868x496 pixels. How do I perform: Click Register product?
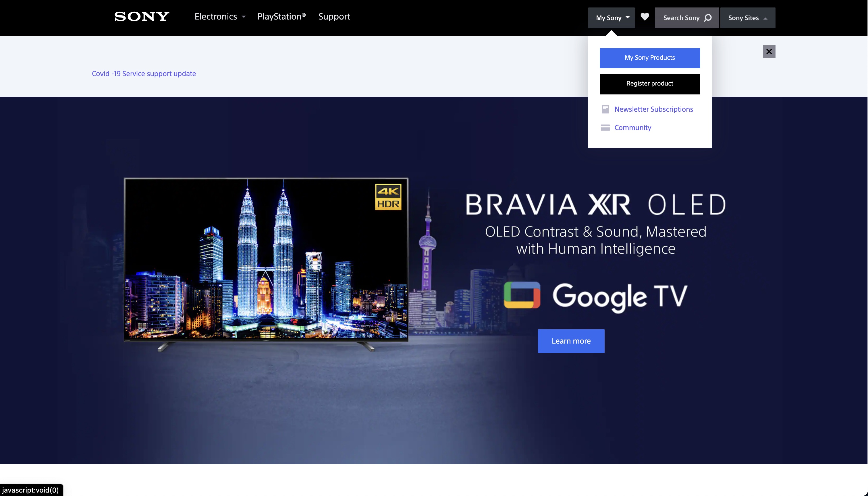point(649,84)
